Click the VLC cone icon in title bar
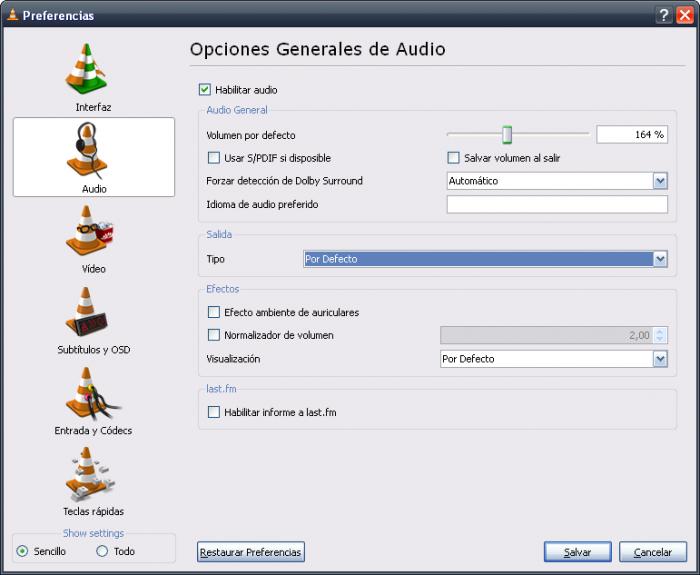Screen dimensions: 700x575 [x=12, y=15]
